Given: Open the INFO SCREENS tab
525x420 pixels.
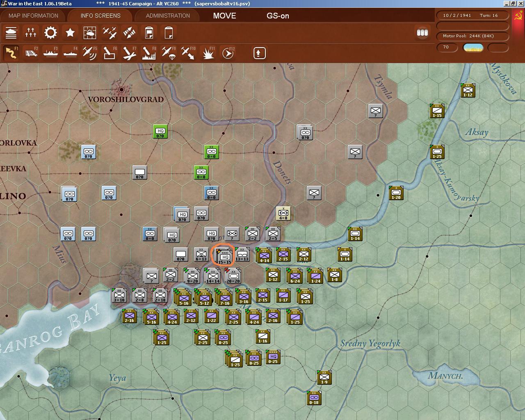Looking at the screenshot, I should point(100,16).
